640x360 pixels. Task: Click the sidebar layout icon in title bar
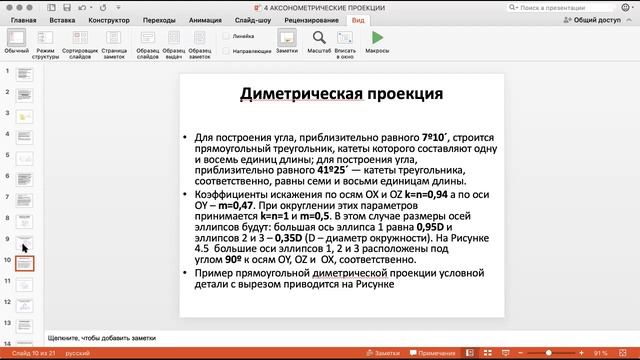pyautogui.click(x=51, y=7)
